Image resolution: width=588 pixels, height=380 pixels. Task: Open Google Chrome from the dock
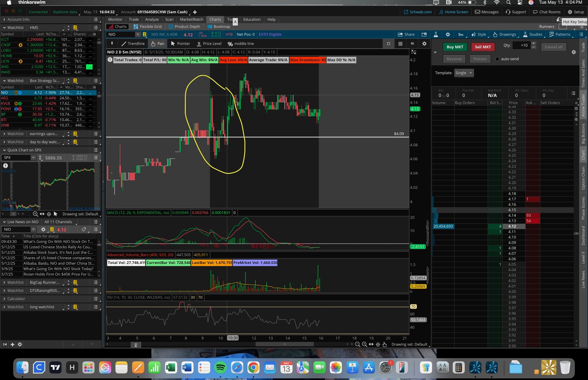point(253,368)
